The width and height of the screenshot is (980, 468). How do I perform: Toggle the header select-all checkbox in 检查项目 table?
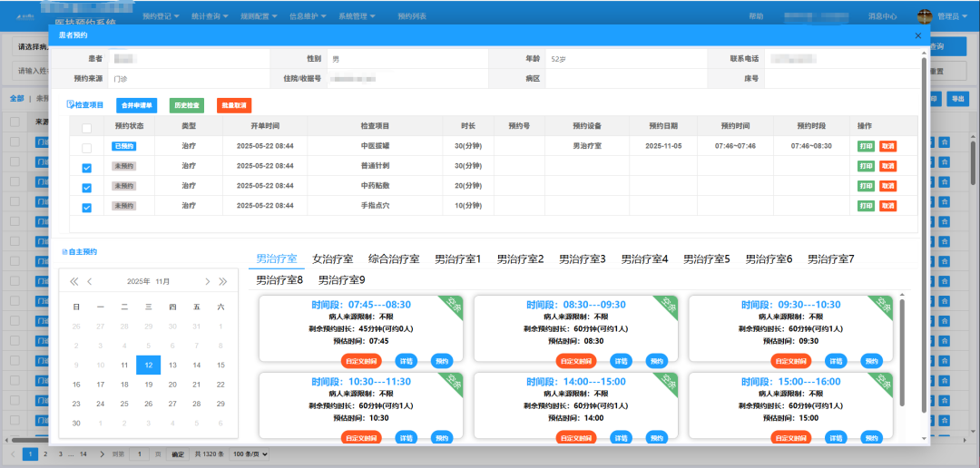point(87,128)
